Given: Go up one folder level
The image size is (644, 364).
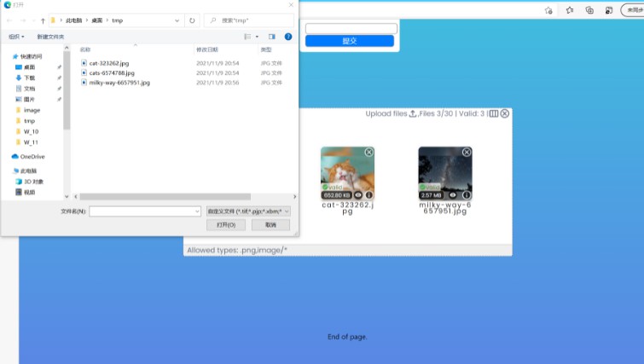Looking at the screenshot, I should coord(43,20).
